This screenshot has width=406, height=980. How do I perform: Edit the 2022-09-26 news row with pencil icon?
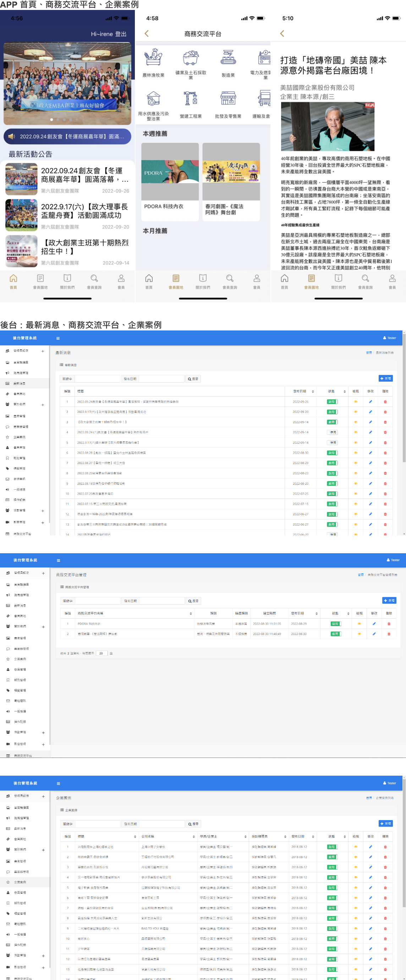click(370, 402)
